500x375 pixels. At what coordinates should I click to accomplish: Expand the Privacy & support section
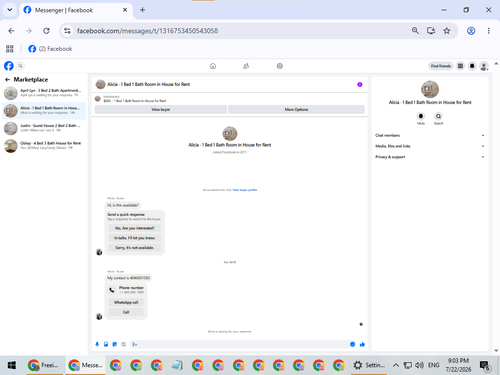point(430,157)
